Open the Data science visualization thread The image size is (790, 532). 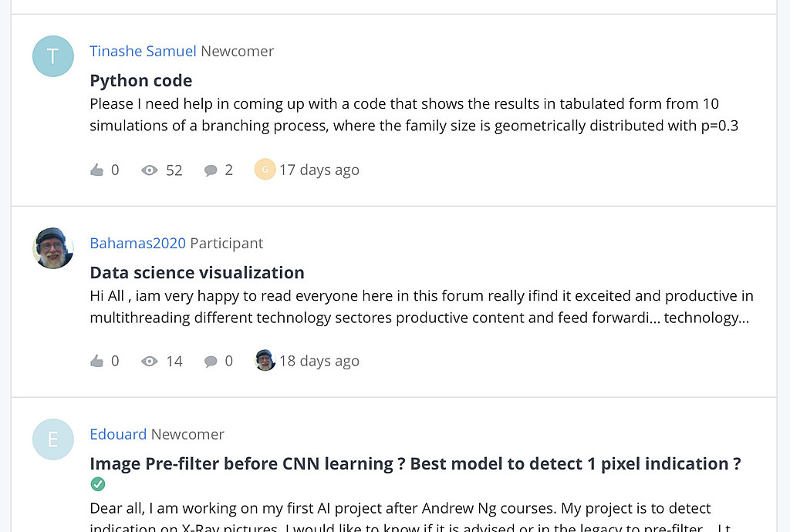[197, 272]
